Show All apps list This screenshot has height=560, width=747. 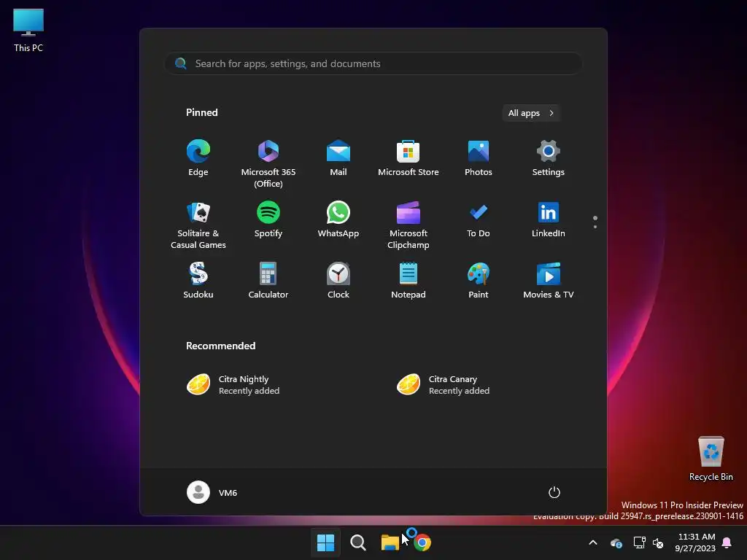[531, 113]
